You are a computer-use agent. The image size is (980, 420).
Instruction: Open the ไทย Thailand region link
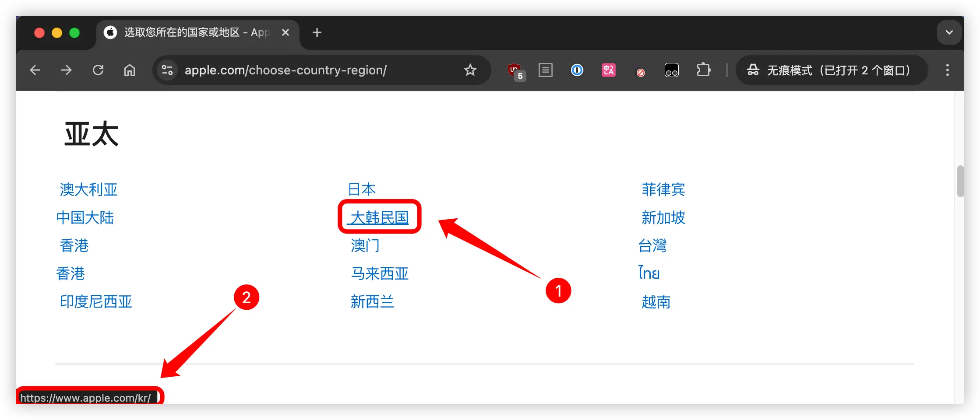coord(649,273)
